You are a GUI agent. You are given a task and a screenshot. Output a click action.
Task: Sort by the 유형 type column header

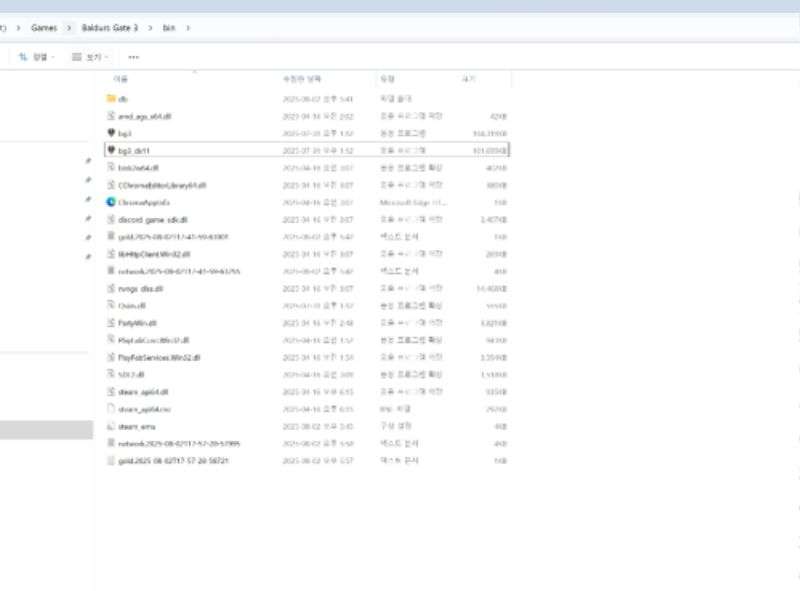click(x=388, y=79)
